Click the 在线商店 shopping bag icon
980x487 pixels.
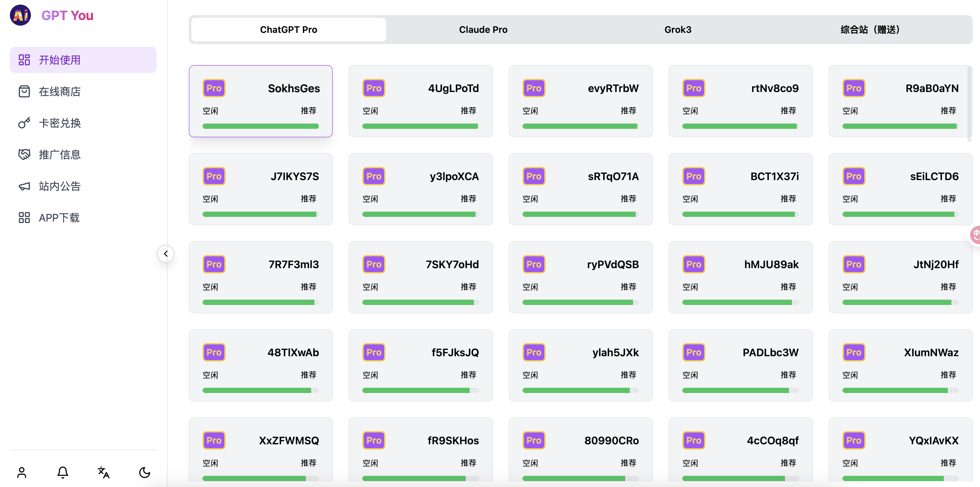pyautogui.click(x=24, y=91)
